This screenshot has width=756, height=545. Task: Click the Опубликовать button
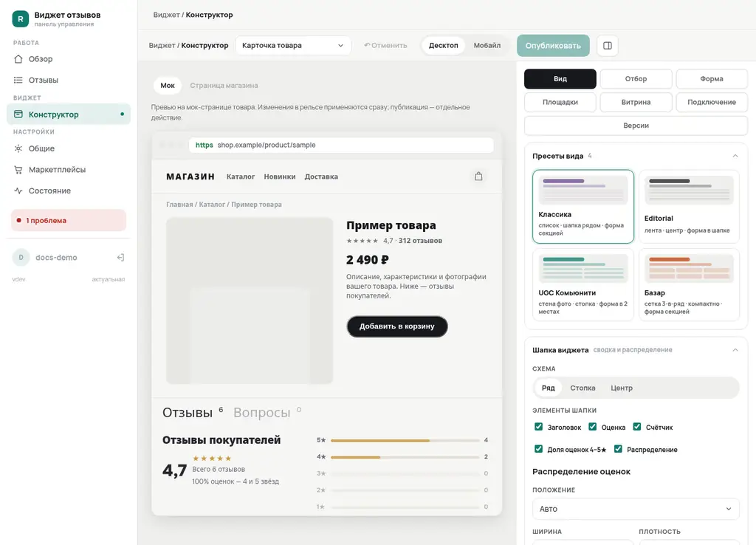(x=553, y=45)
